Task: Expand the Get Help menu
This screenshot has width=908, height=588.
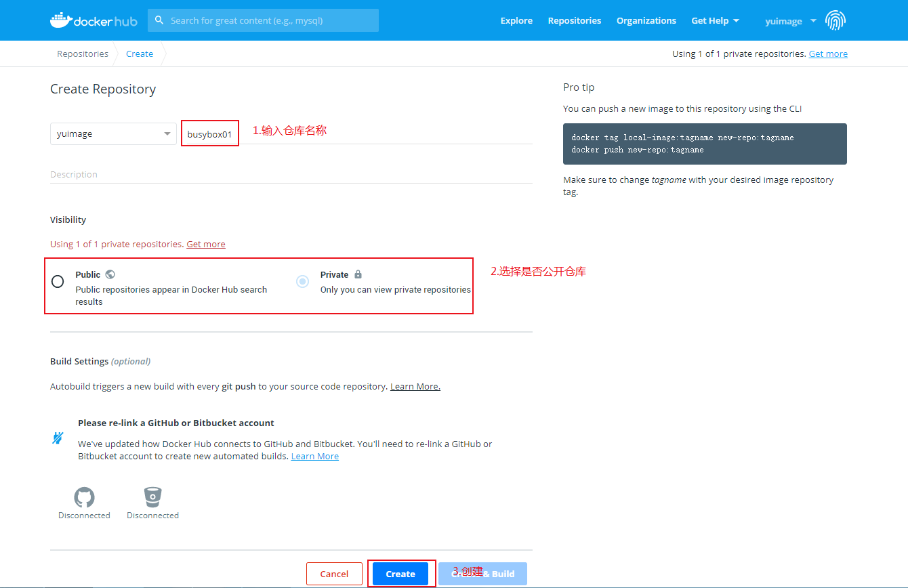Action: coord(715,21)
